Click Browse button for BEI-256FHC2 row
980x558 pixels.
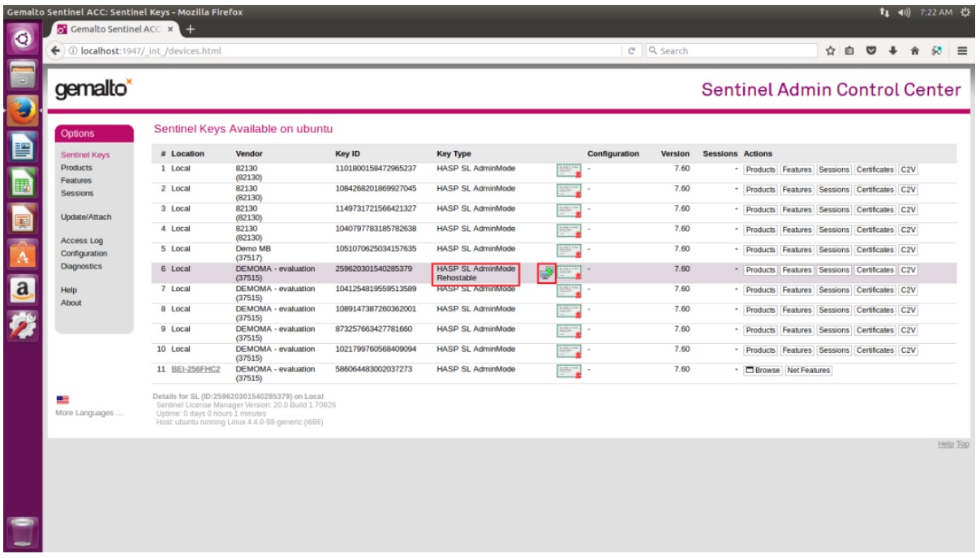[x=763, y=371]
